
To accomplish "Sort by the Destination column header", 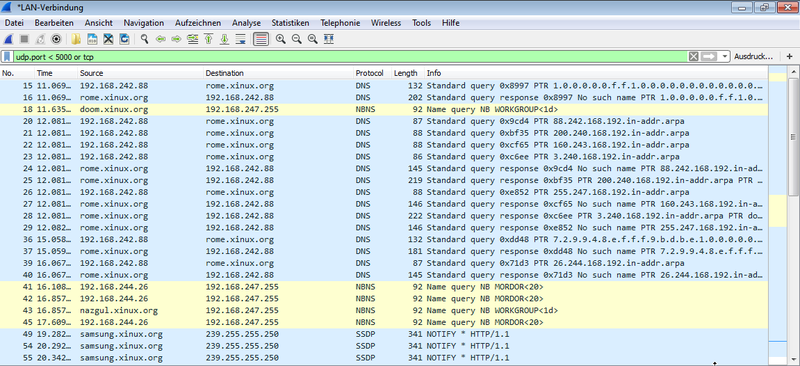I will pos(278,74).
